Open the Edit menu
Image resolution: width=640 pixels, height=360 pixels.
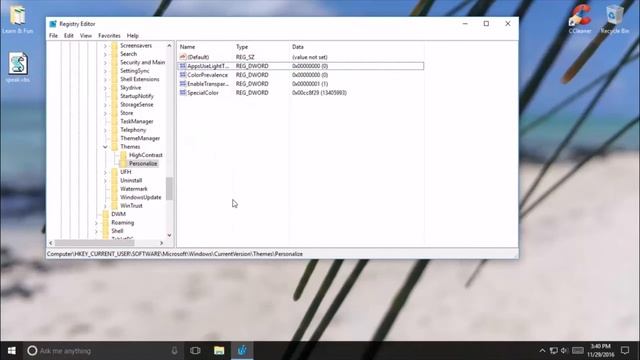click(69, 36)
